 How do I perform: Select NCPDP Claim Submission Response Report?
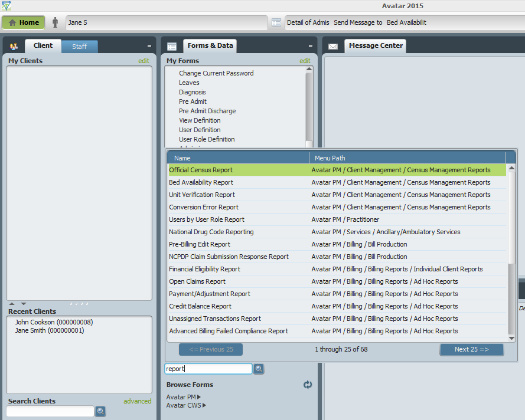(x=337, y=257)
